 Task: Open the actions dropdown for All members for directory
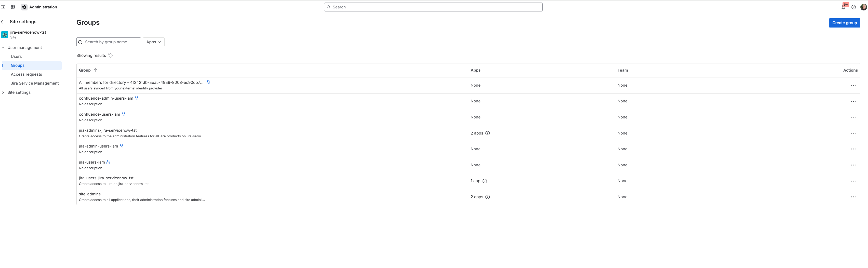(x=853, y=85)
